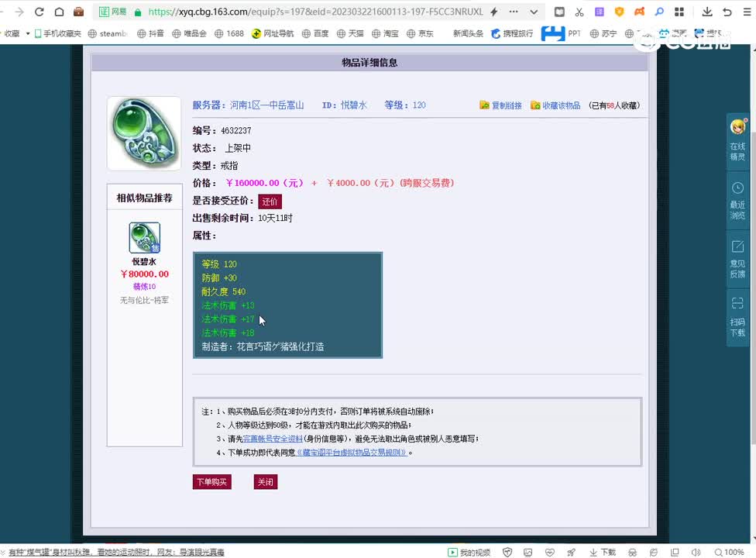Open 最近浏览 recent views sidebar

(x=737, y=201)
